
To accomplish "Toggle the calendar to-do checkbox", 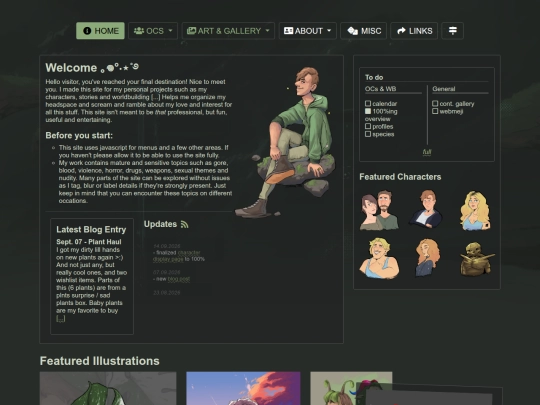I will click(368, 103).
